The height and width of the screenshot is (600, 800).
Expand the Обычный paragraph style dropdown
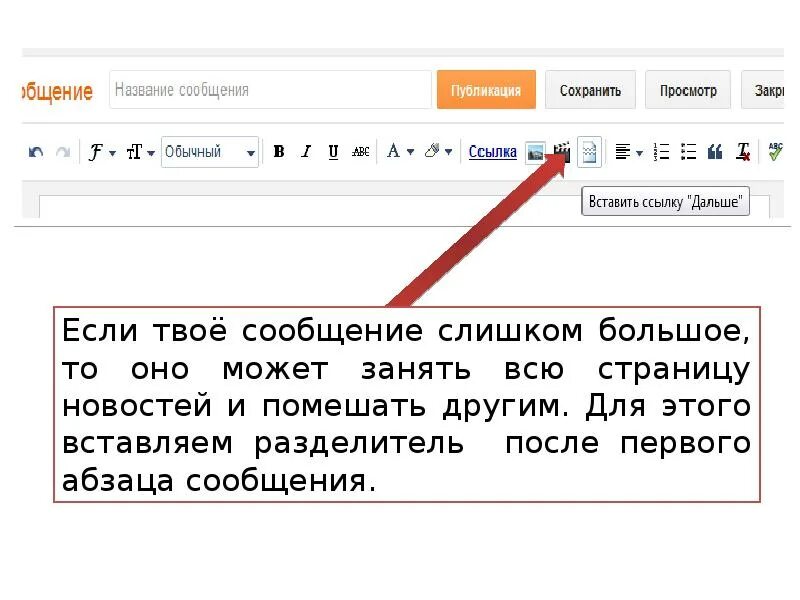tap(210, 152)
